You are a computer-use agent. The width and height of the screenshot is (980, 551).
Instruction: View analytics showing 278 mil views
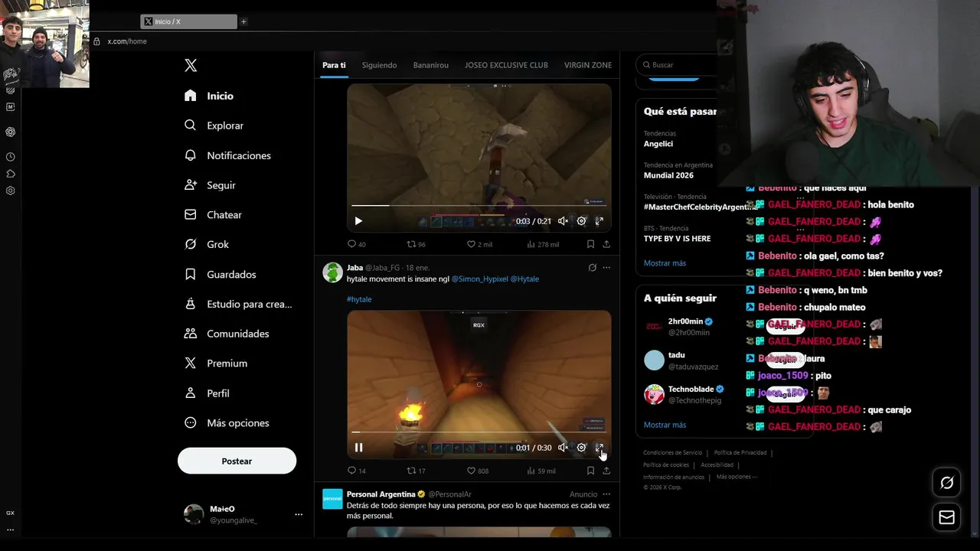pos(543,244)
